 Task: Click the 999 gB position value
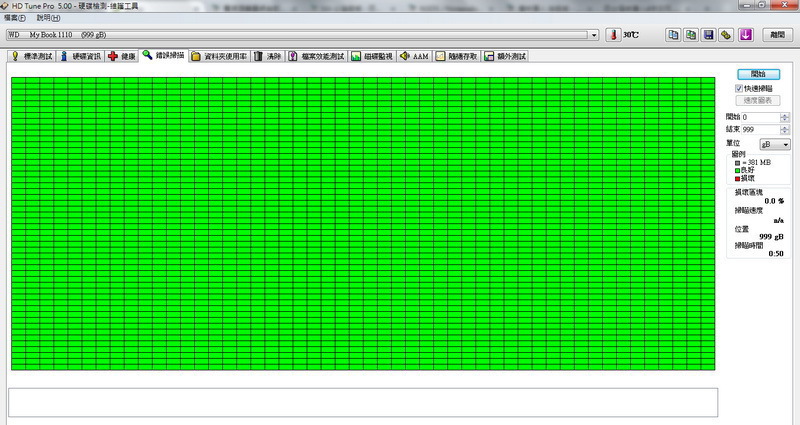coord(771,237)
